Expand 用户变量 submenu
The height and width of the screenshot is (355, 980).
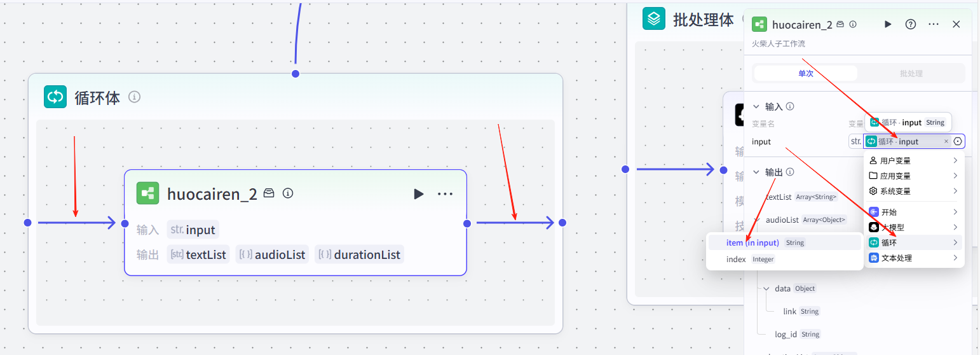point(913,160)
